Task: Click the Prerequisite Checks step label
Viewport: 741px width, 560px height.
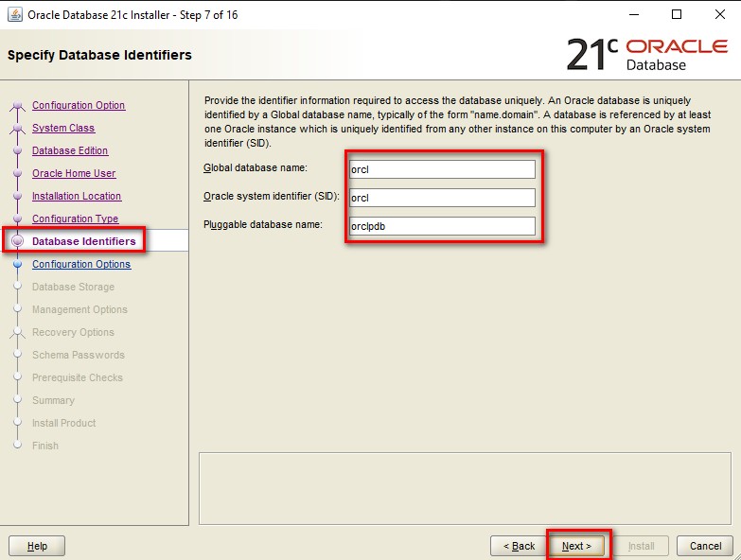Action: click(78, 377)
